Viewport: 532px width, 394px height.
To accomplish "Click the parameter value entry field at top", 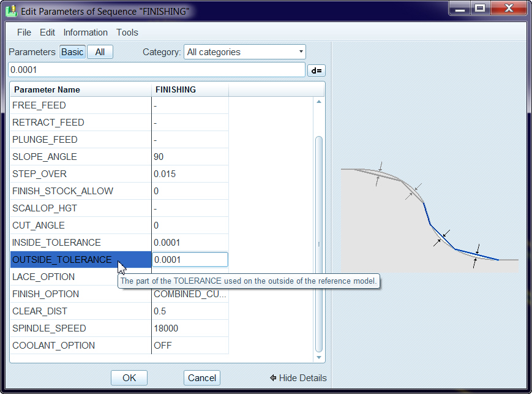I will 156,70.
